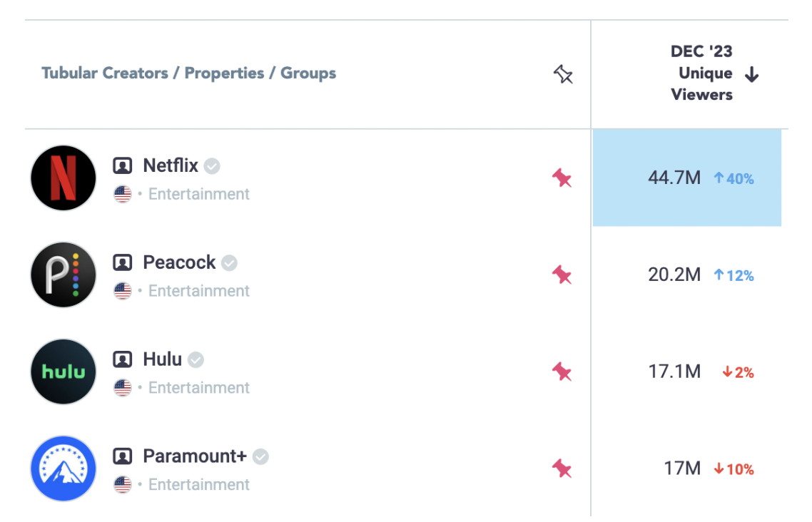Select the Hulu creator name

click(x=162, y=359)
